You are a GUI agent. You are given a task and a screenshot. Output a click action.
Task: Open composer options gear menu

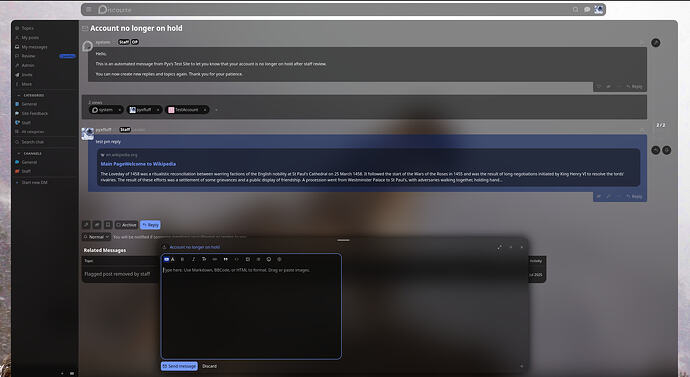(279, 260)
